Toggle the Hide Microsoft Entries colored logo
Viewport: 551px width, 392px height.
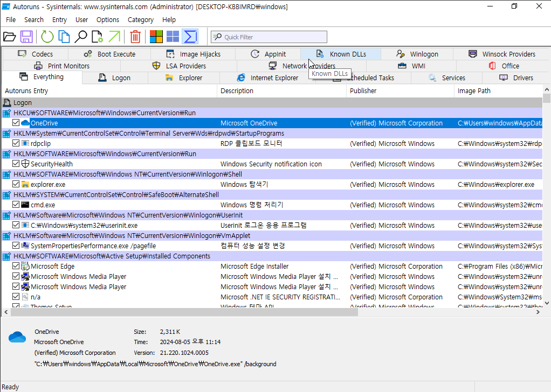point(156,37)
